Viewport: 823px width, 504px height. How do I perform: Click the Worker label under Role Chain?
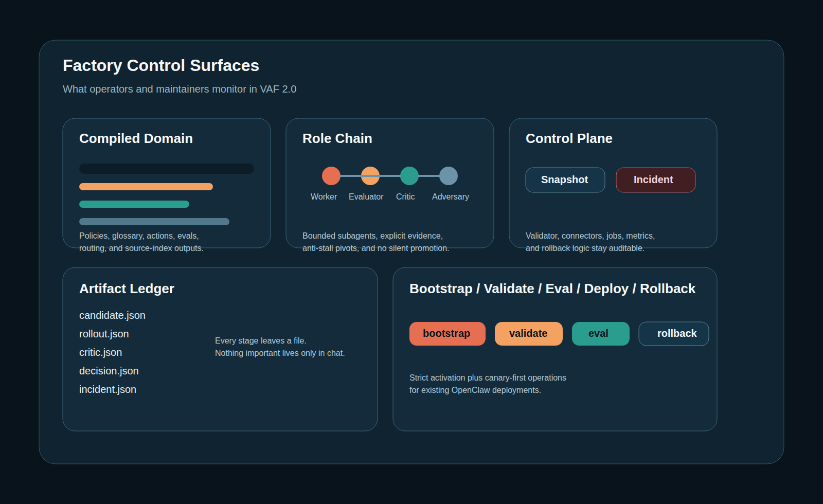[x=324, y=196]
